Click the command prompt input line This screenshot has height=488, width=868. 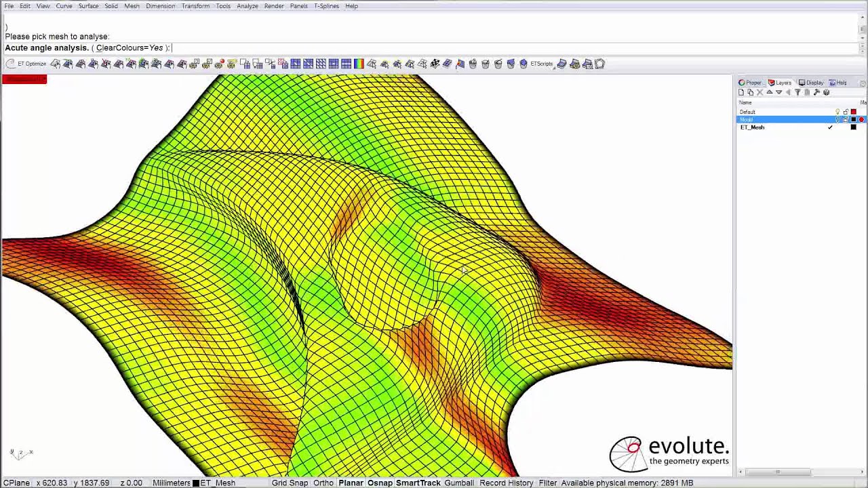point(431,48)
